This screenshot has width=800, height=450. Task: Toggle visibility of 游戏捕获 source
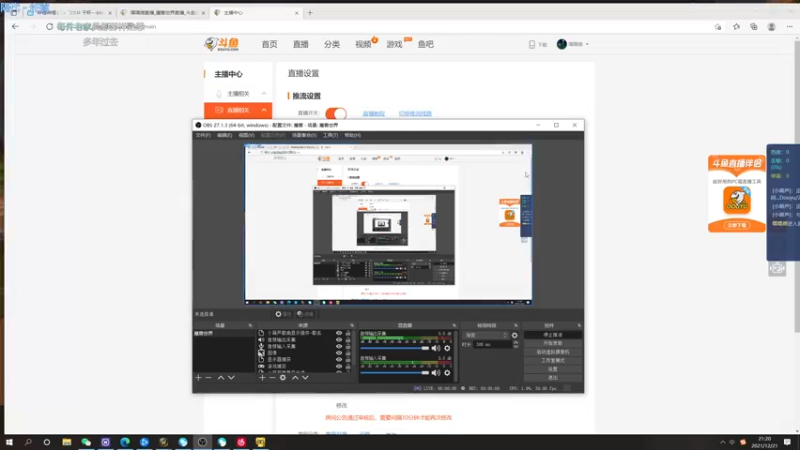(x=339, y=366)
